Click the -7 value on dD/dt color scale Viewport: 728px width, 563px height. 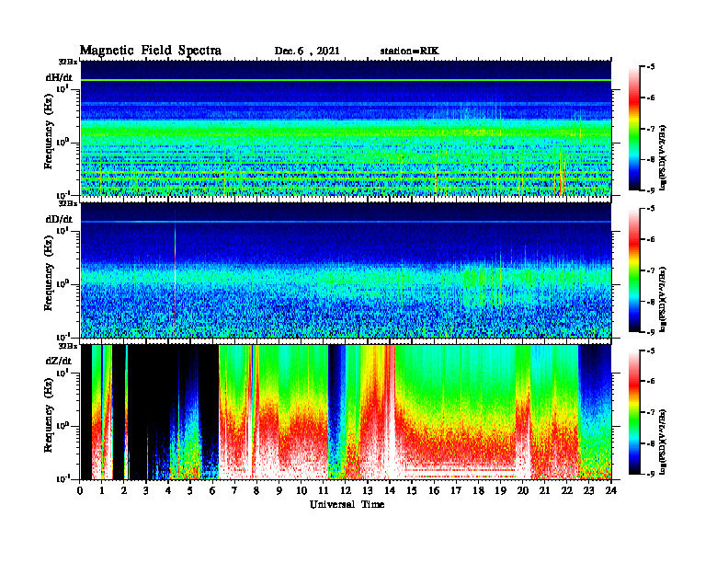pos(651,270)
